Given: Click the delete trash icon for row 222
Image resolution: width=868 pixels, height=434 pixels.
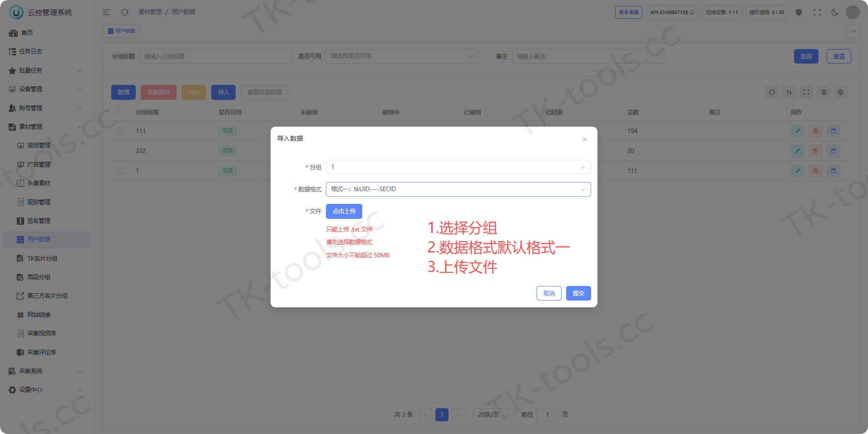Looking at the screenshot, I should pos(815,151).
